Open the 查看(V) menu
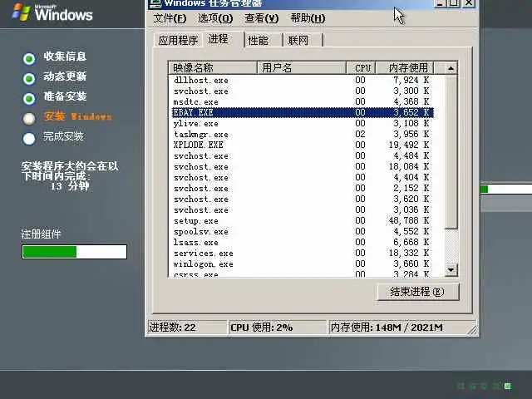 pyautogui.click(x=262, y=18)
